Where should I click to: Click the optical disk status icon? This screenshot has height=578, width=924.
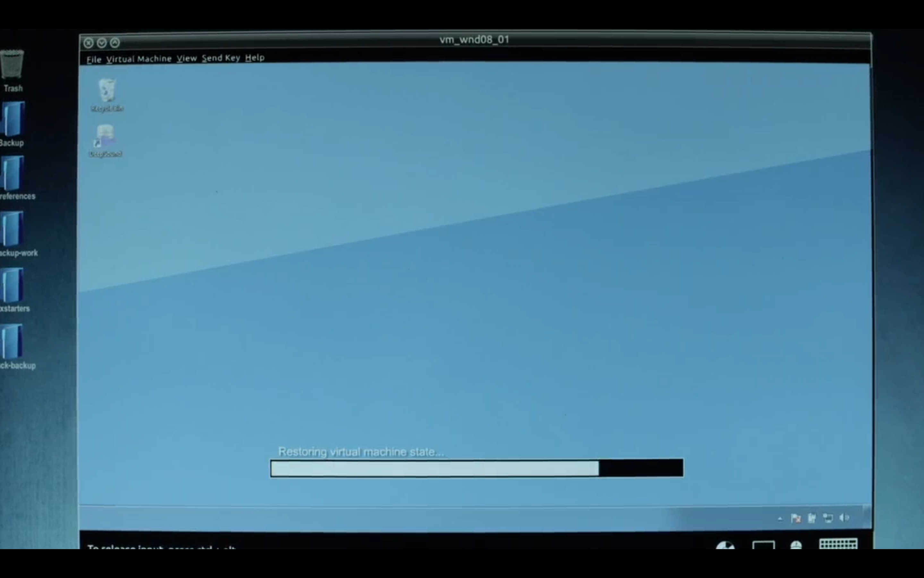(x=725, y=545)
